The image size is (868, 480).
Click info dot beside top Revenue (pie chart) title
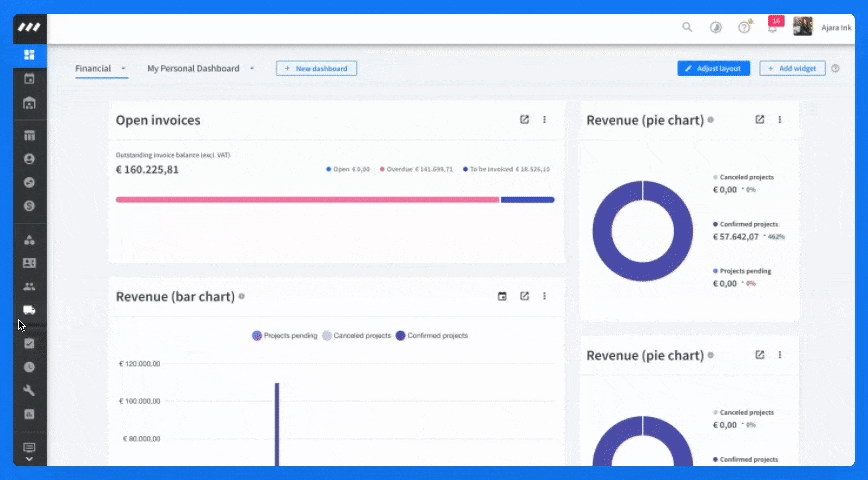point(710,120)
